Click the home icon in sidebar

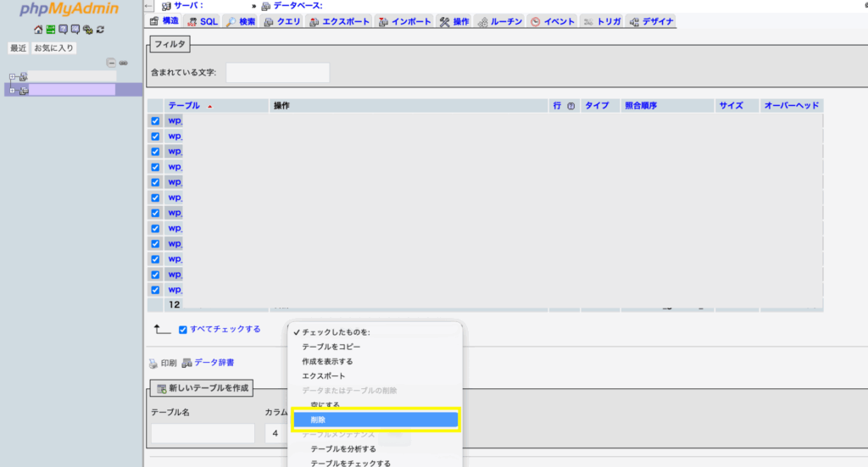[x=38, y=30]
